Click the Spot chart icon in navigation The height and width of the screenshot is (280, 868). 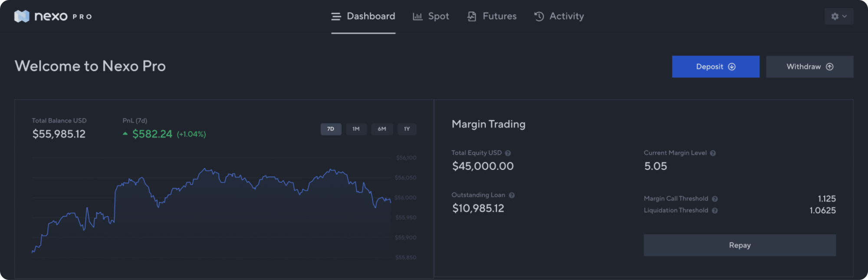[418, 16]
